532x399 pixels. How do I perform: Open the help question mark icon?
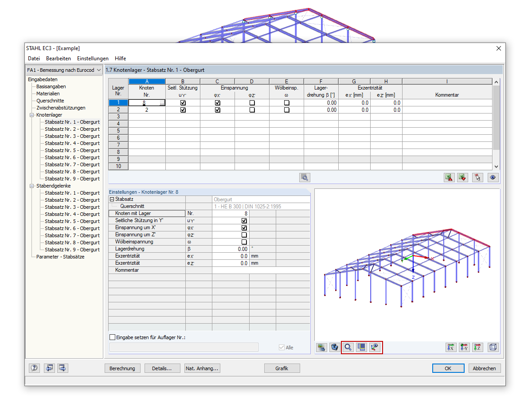coord(34,368)
